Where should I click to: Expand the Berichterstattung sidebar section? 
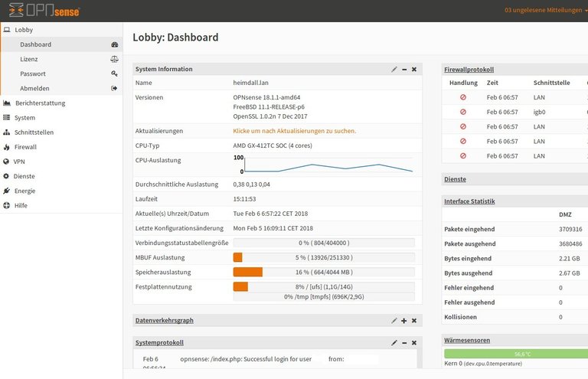[40, 103]
